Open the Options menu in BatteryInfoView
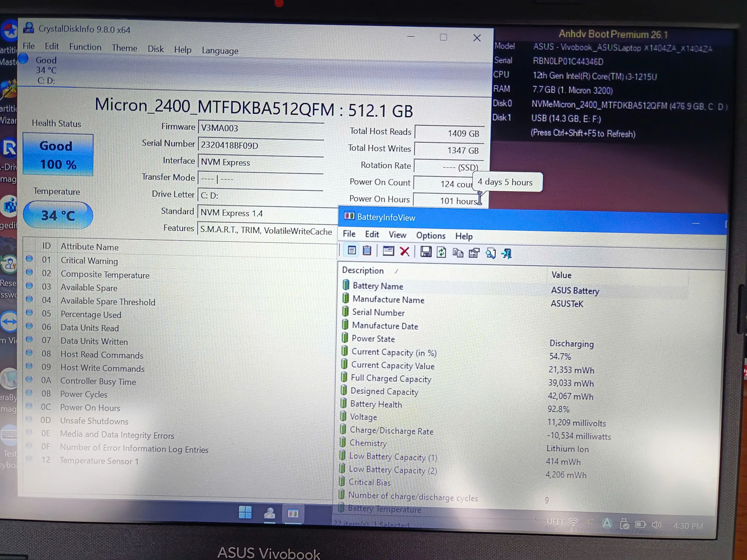The image size is (747, 560). pos(431,235)
